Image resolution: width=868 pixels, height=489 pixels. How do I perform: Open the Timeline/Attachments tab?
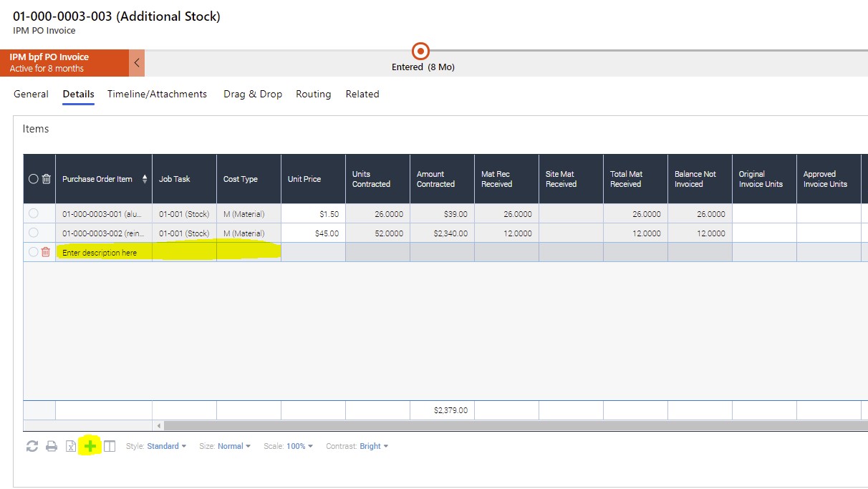pos(158,94)
